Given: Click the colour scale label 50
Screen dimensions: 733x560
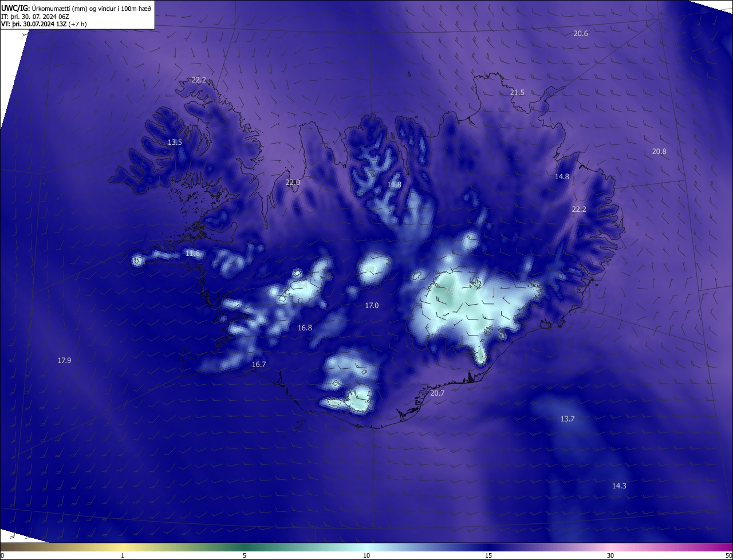Looking at the screenshot, I should [728, 555].
